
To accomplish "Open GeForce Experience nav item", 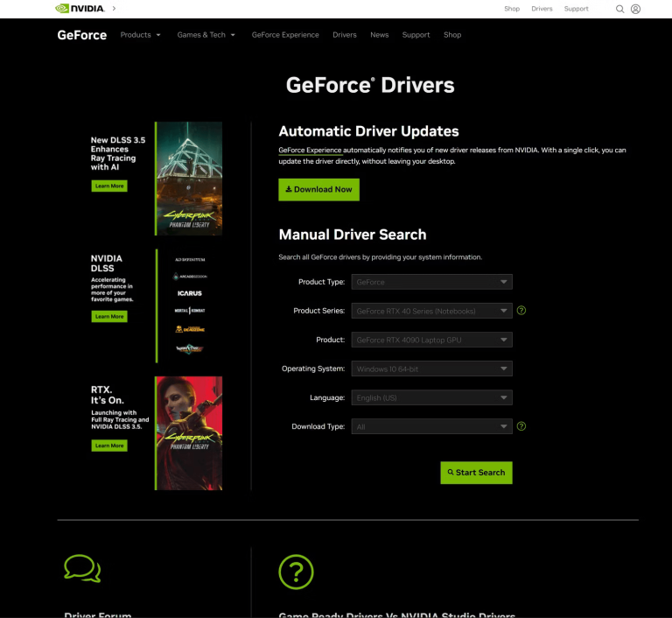I will point(285,35).
